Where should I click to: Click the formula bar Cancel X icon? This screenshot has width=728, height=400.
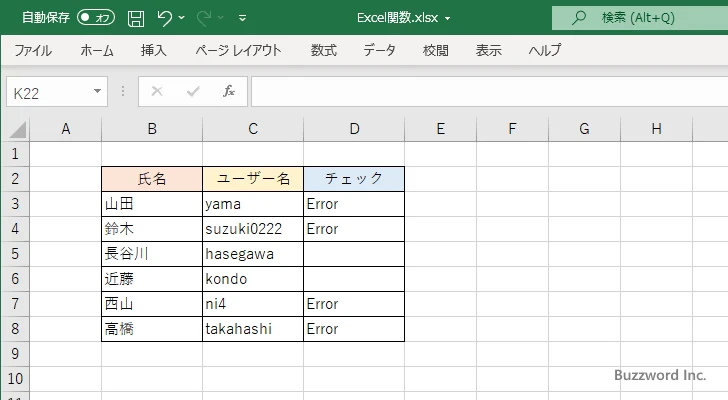tap(157, 91)
